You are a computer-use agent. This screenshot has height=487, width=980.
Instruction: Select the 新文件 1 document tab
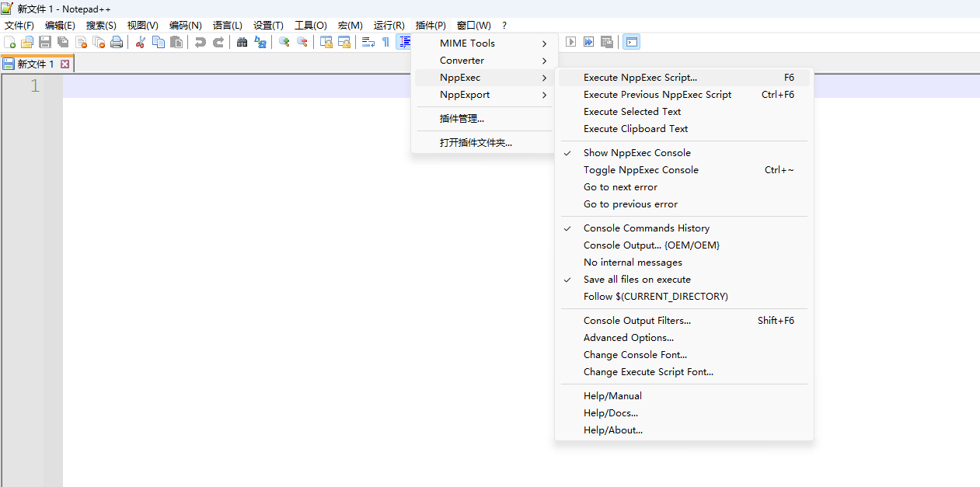(x=31, y=63)
